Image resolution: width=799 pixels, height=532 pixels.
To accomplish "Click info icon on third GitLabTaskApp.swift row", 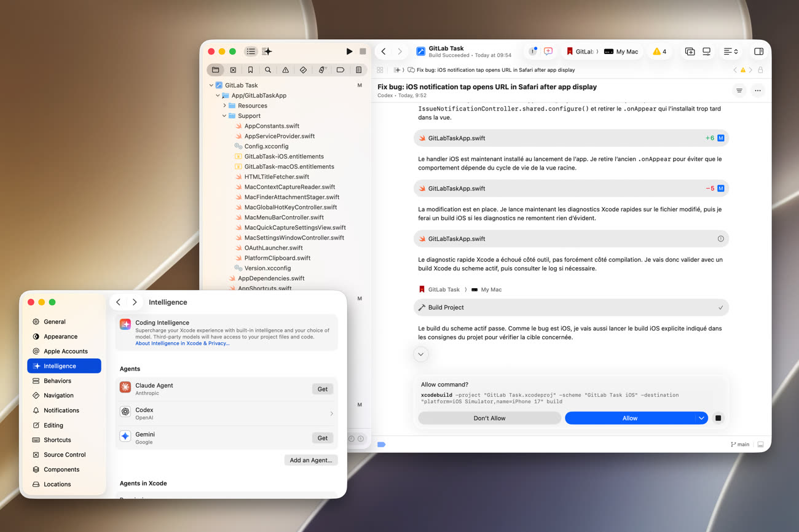I will coord(720,239).
